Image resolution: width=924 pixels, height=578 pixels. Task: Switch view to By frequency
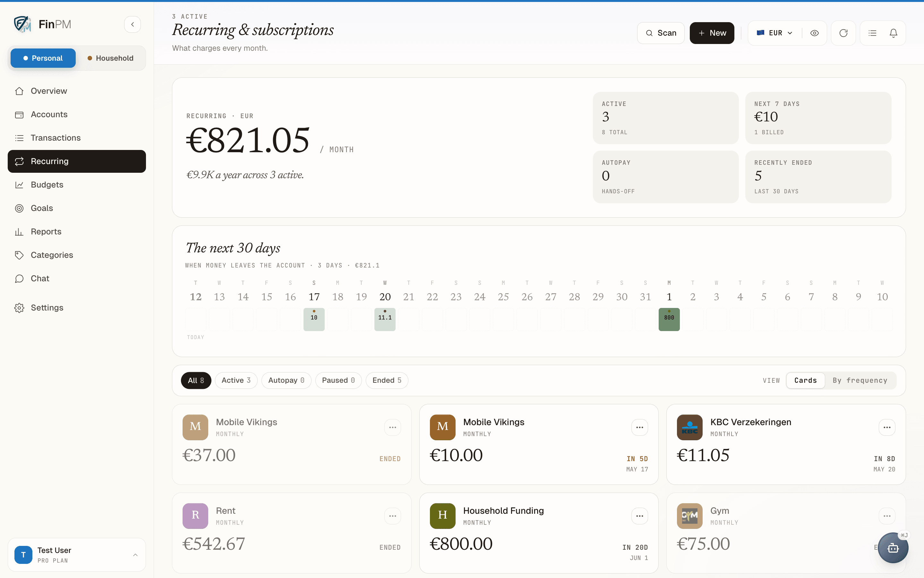860,381
